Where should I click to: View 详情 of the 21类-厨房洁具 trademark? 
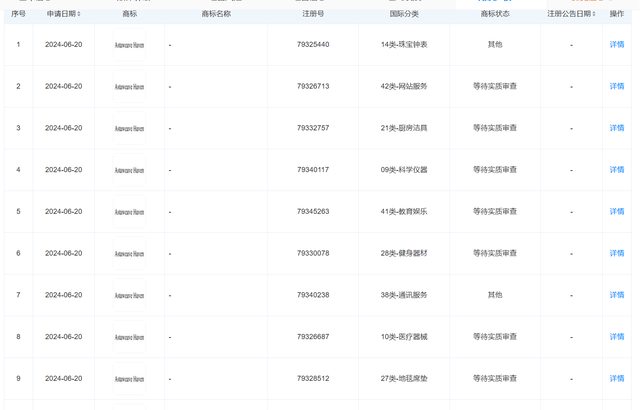tap(617, 128)
